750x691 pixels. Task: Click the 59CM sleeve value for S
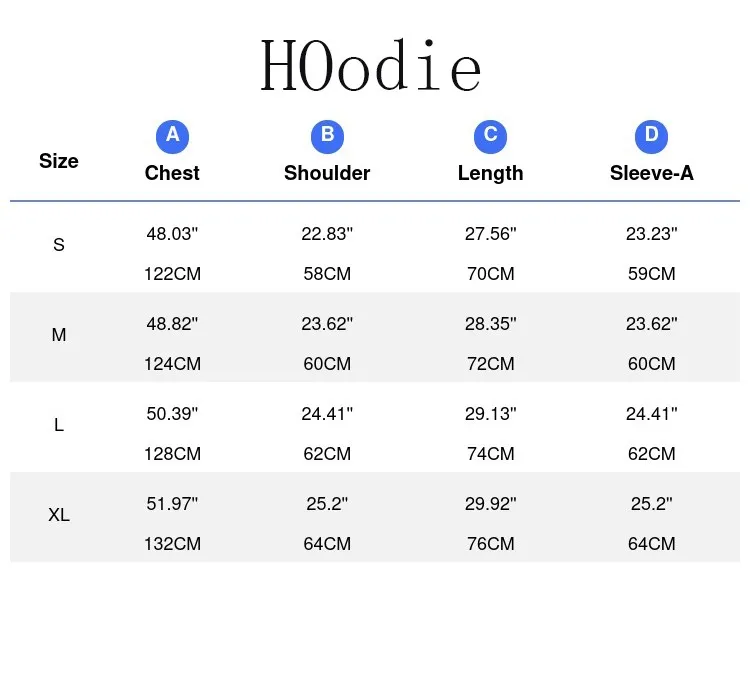652,274
